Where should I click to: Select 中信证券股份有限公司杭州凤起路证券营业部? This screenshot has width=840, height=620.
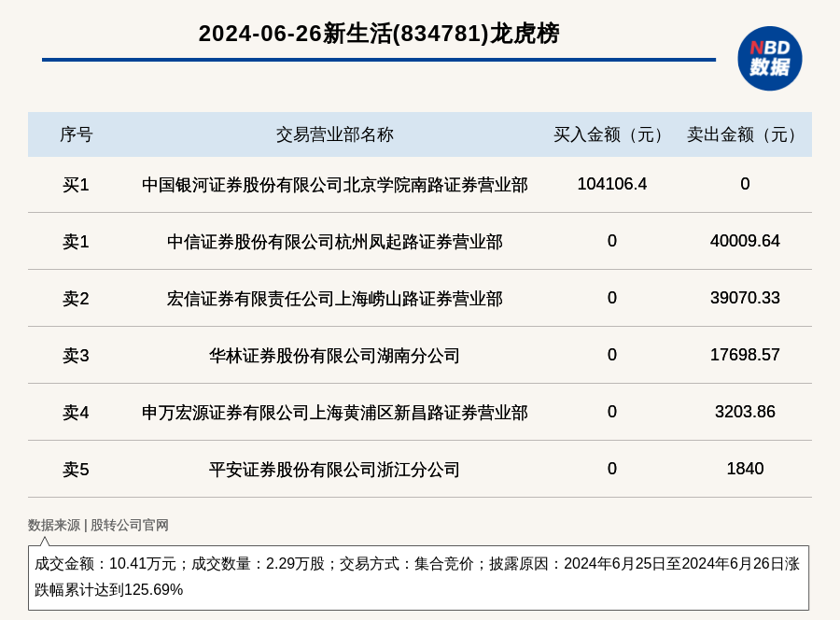coord(335,242)
